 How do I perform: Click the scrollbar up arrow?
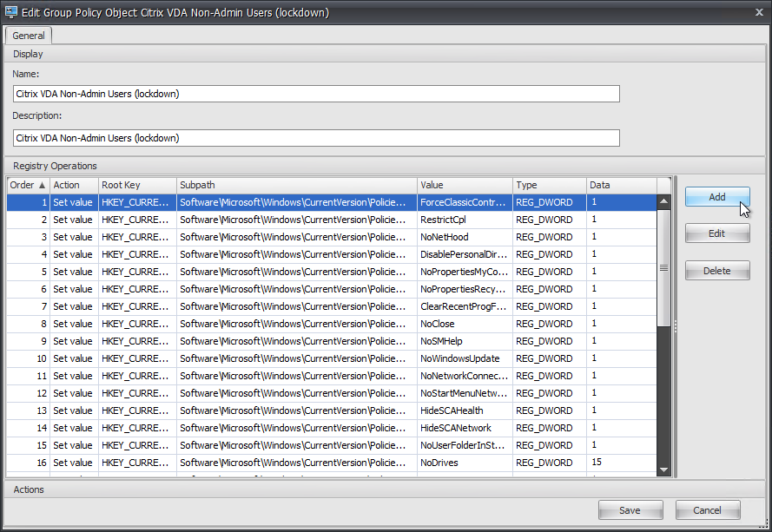click(664, 201)
